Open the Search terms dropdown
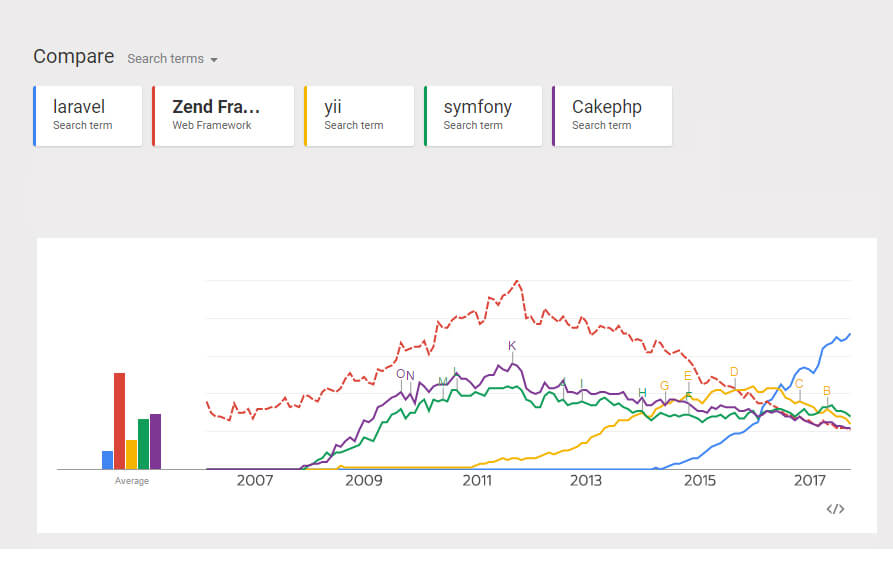The width and height of the screenshot is (893, 584). [172, 59]
